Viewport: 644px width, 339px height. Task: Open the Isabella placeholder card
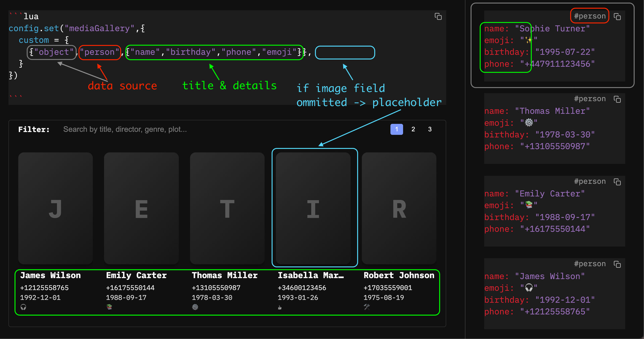(x=313, y=208)
